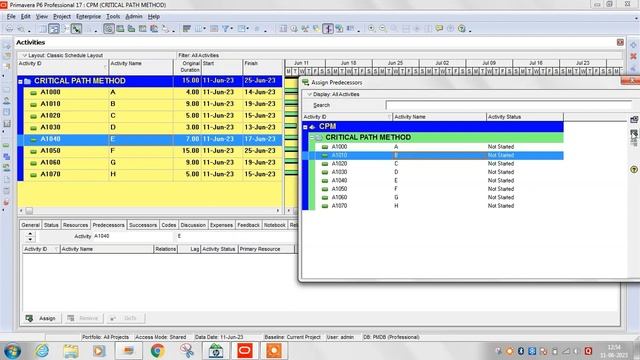Image resolution: width=640 pixels, height=360 pixels.
Task: Click the Activity Status header in the dialog
Action: pyautogui.click(x=524, y=117)
